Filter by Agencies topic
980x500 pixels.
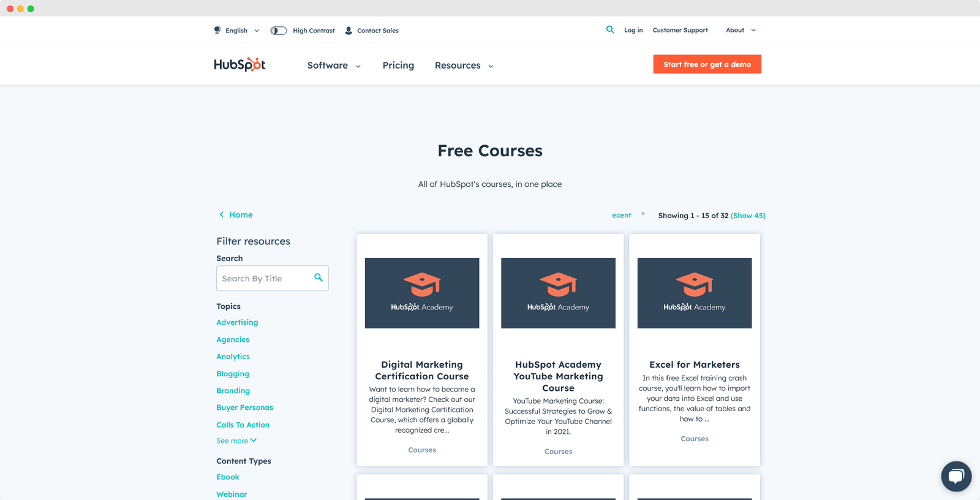(x=233, y=339)
